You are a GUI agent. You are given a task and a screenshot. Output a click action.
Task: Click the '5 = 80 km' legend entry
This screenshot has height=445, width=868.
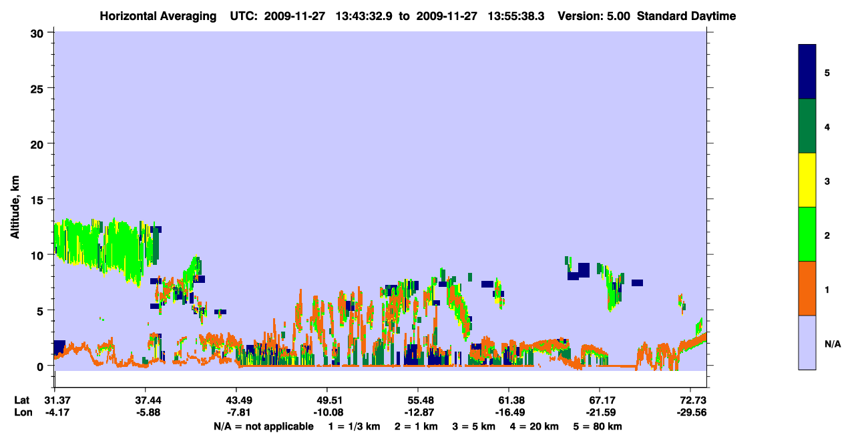(x=598, y=426)
